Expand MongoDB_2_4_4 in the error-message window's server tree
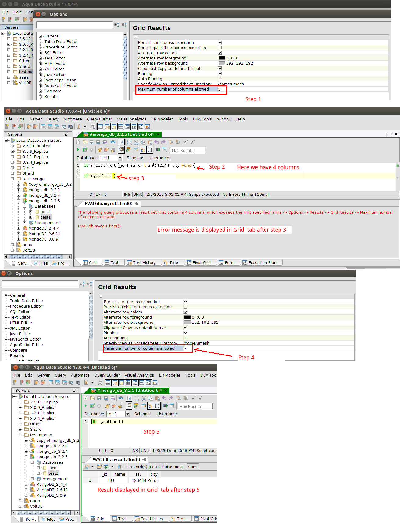400x532 pixels. pos(19,228)
